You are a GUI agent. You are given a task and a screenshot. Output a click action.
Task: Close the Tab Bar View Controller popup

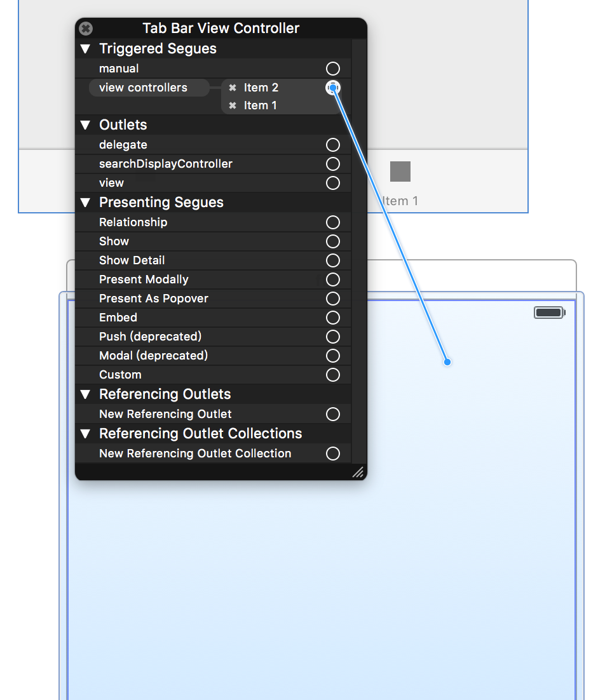pyautogui.click(x=86, y=29)
